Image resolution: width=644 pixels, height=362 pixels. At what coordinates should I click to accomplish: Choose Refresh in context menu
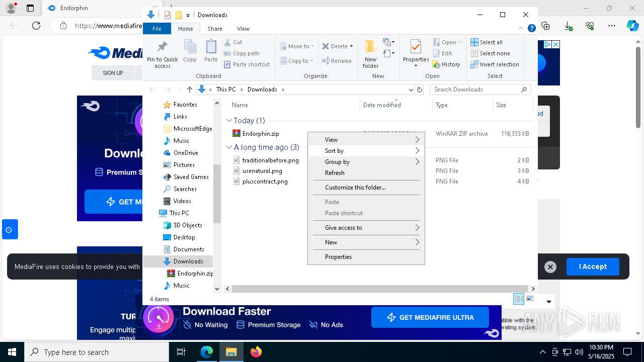[366, 173]
